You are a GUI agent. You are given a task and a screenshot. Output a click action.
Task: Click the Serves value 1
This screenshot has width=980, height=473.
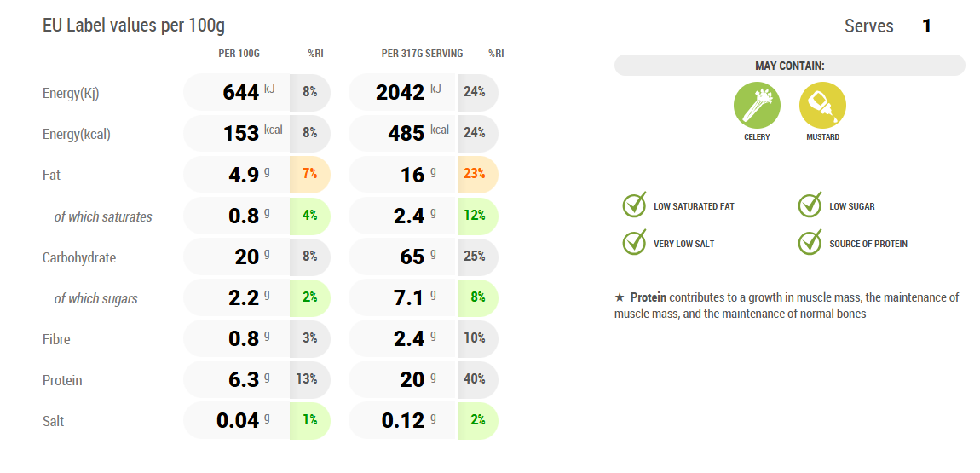[x=926, y=26]
